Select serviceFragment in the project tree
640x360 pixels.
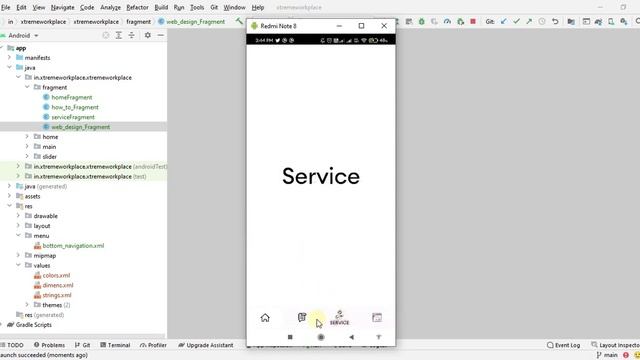[73, 117]
